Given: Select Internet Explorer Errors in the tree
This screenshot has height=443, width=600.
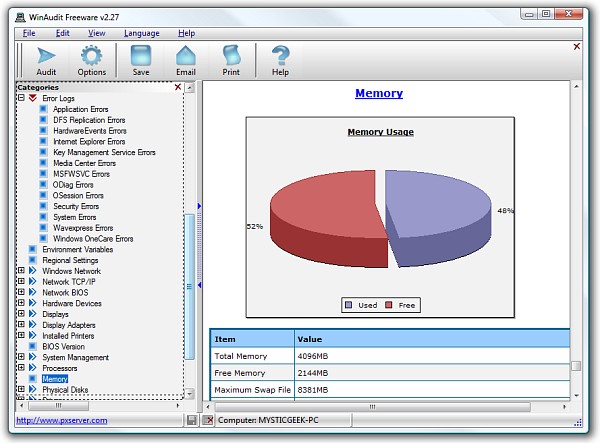Looking at the screenshot, I should click(x=89, y=142).
